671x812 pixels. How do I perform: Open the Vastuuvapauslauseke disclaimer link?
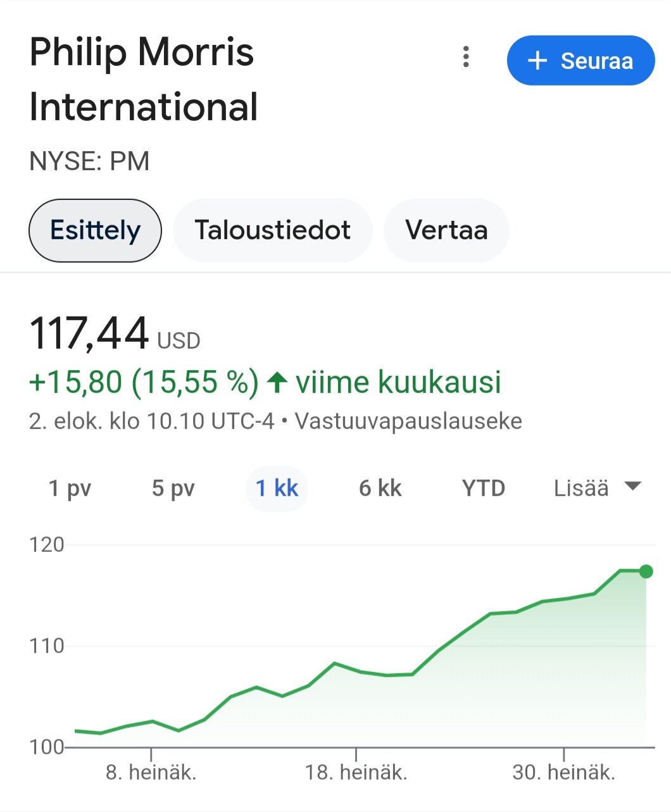click(x=408, y=422)
